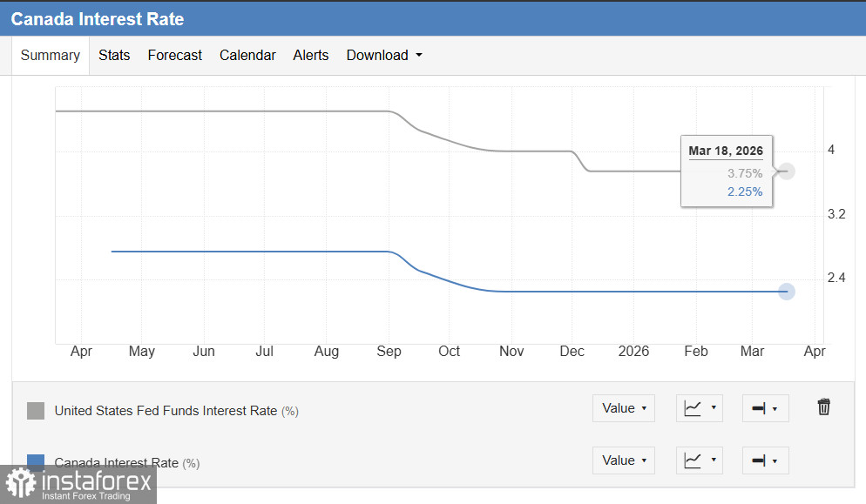The image size is (866, 504).
Task: Open Value dropdown for United States Fed Funds
Action: click(624, 408)
